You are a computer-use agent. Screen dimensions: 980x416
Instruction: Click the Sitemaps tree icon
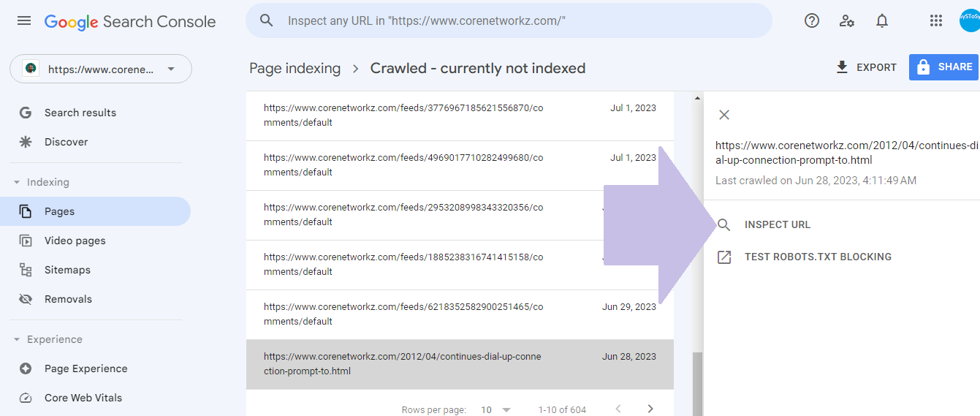click(x=26, y=270)
